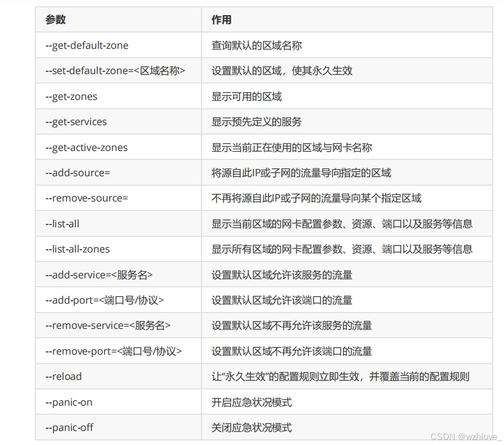Click 设置默认的区域，使其永久生效 text

282,71
